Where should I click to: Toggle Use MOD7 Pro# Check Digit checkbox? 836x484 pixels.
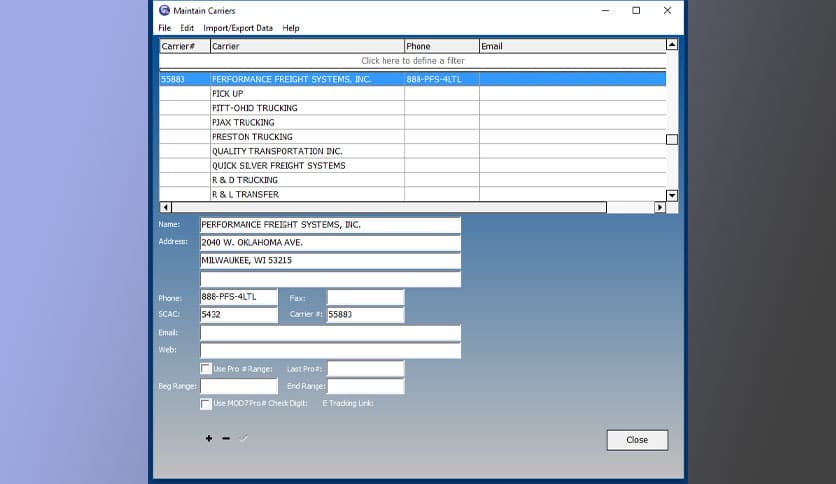coord(206,404)
